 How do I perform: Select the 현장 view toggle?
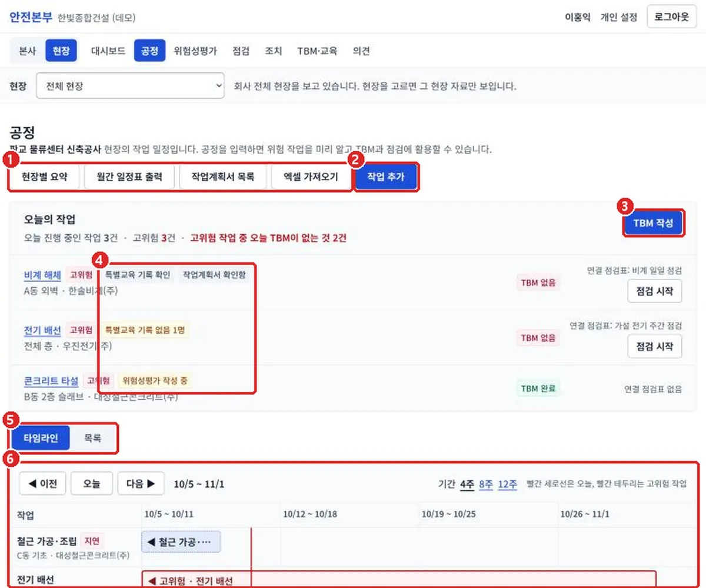(61, 51)
